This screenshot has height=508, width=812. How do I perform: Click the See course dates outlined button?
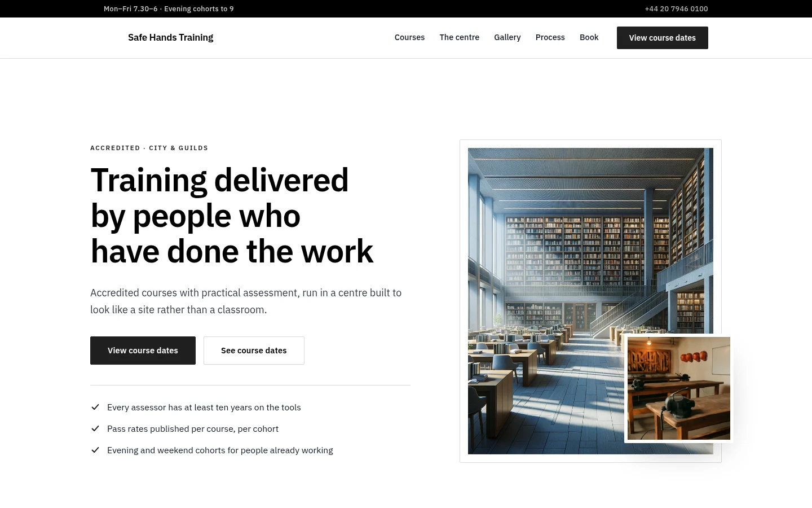[x=254, y=351]
